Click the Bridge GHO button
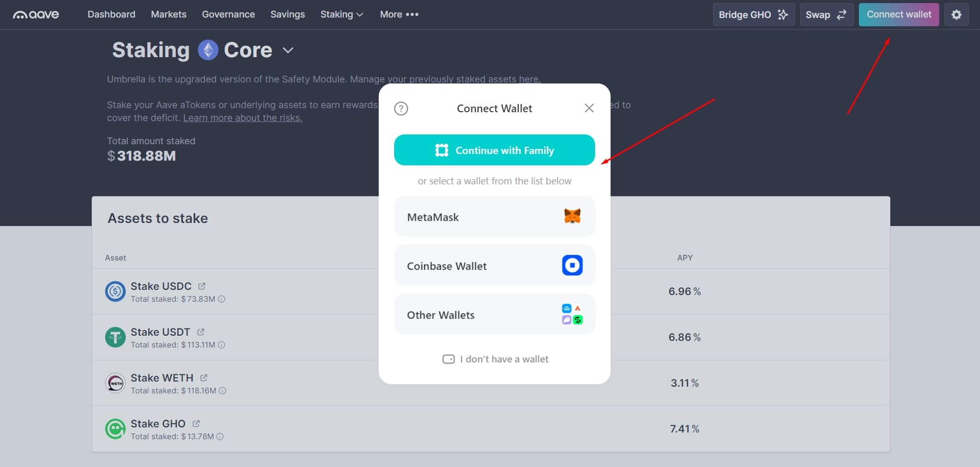 [754, 14]
